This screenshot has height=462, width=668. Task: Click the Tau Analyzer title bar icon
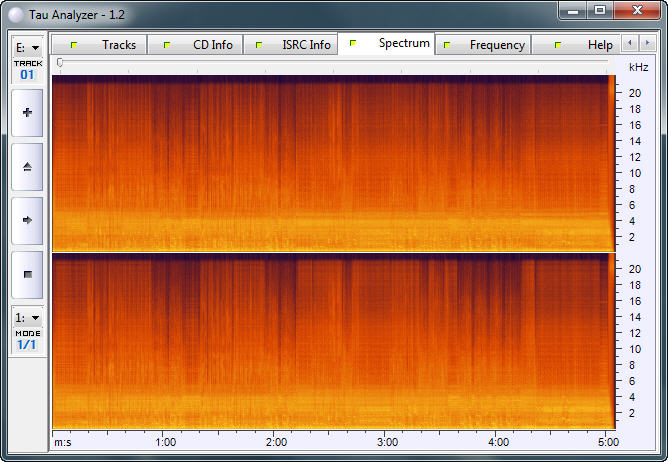[15, 11]
